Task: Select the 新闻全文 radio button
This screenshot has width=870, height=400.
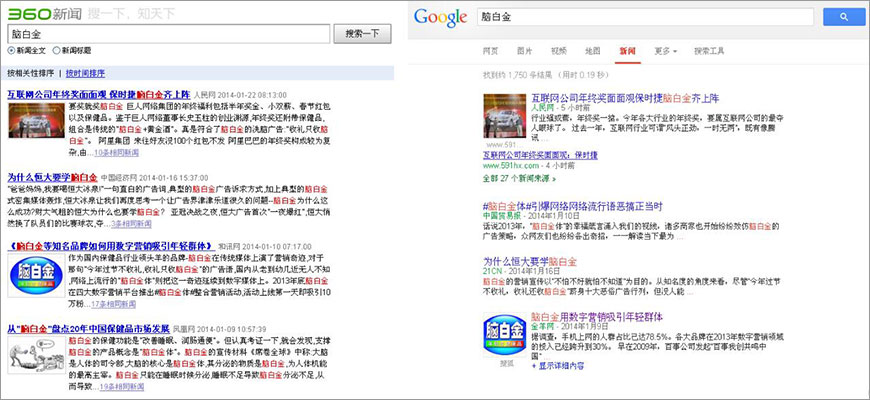Action: pyautogui.click(x=10, y=50)
